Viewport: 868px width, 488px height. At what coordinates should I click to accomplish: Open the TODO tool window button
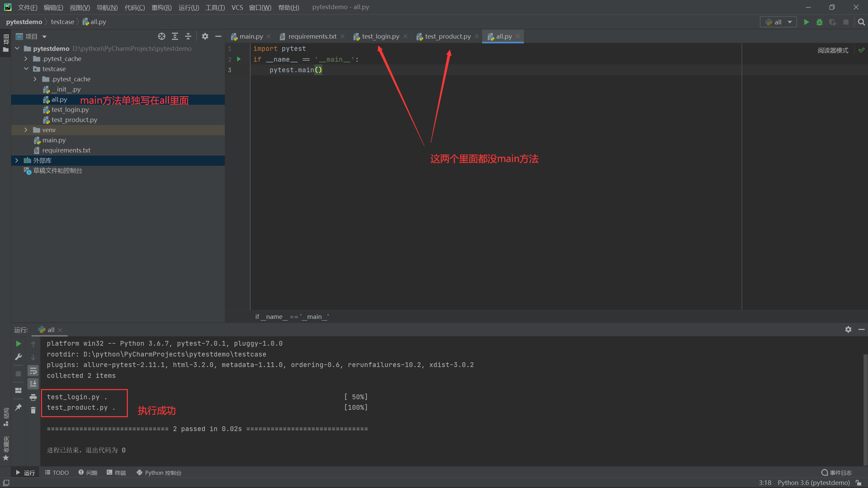(57, 473)
